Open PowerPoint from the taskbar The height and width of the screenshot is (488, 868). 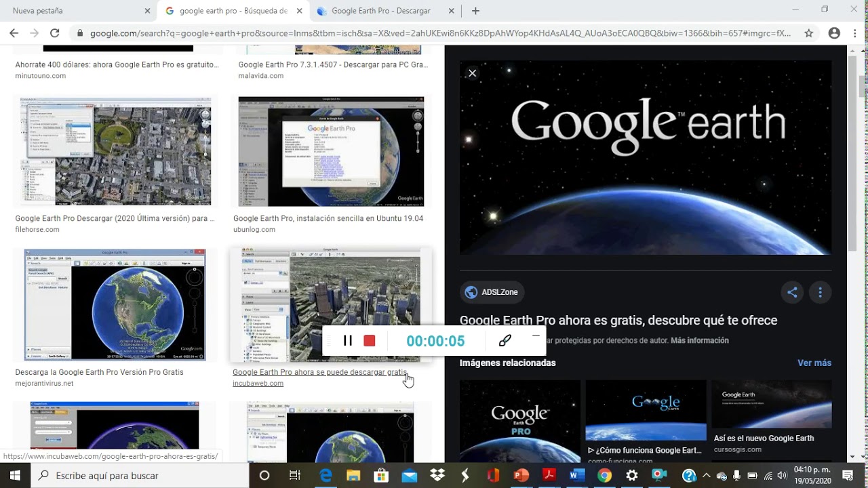pyautogui.click(x=521, y=475)
